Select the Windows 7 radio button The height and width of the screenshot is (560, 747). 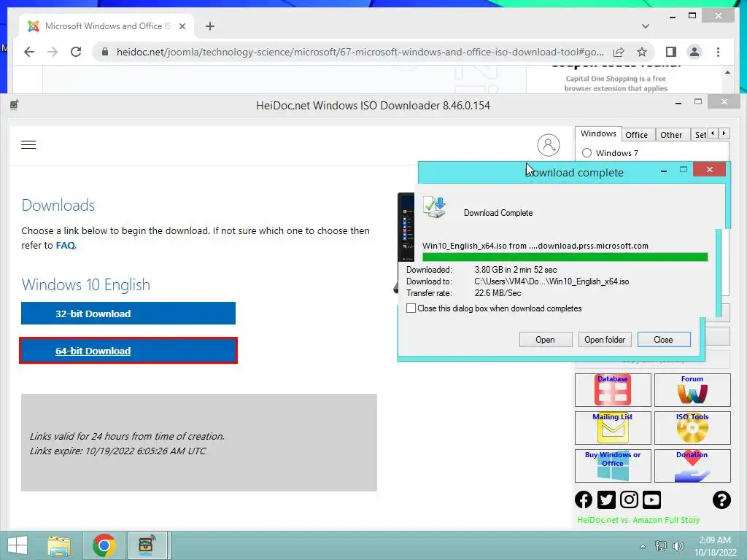(x=587, y=153)
